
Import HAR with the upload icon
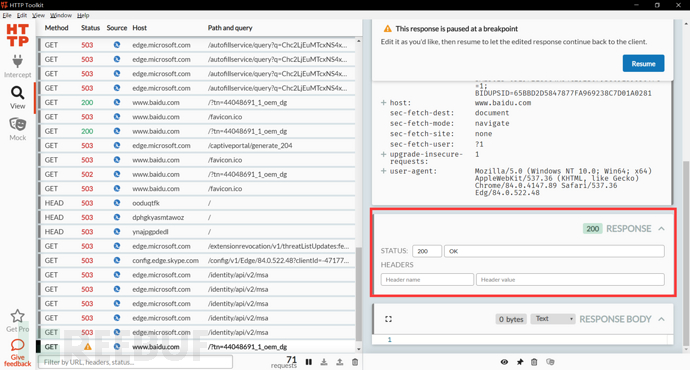[339, 362]
